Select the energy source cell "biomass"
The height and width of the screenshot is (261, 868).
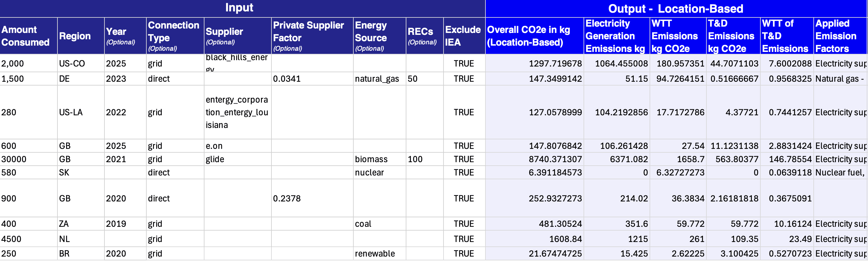tap(371, 159)
